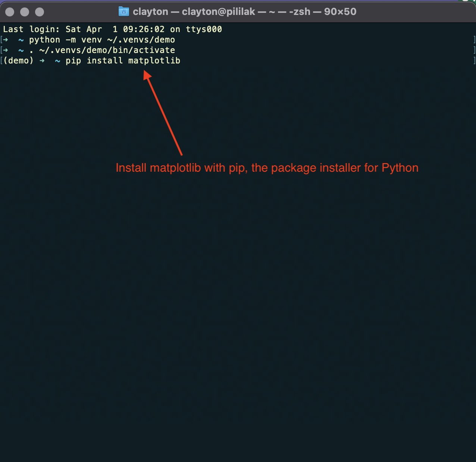Click the '(demo)' virtual environment indicator
The width and height of the screenshot is (476, 462).
pyautogui.click(x=18, y=60)
